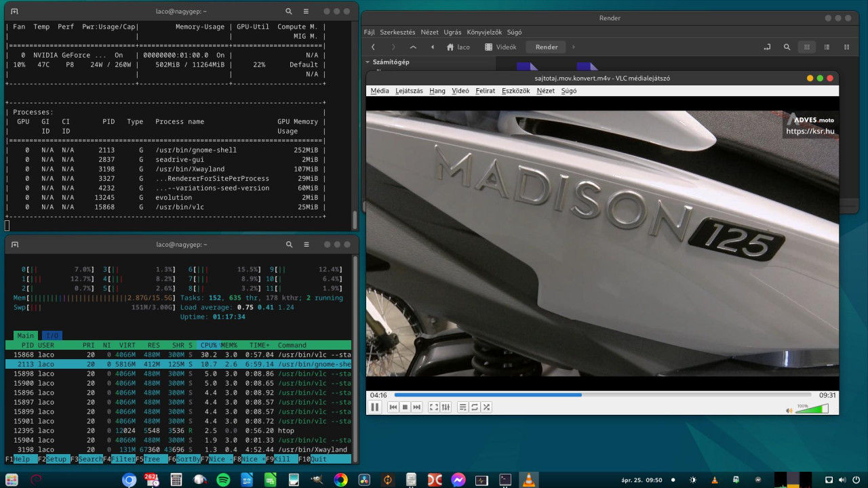Switch file manager to icon view
868x488 pixels.
[x=806, y=47]
